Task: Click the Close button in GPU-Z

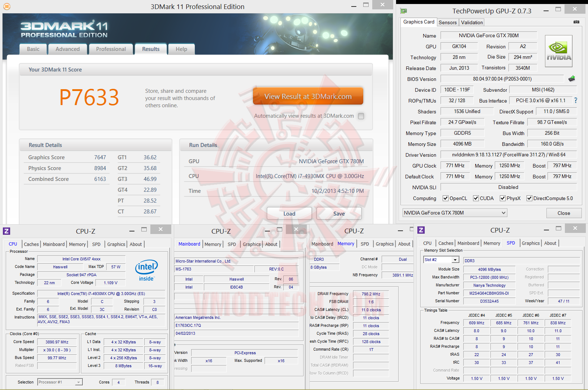Action: [x=564, y=213]
